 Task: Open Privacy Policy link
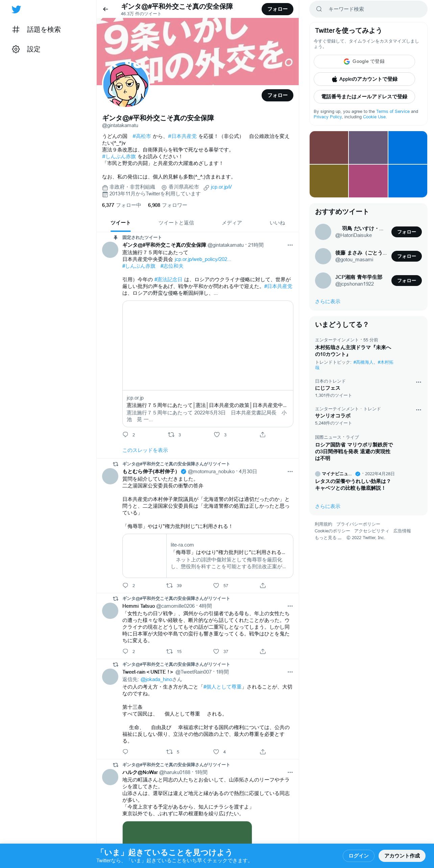click(x=328, y=117)
